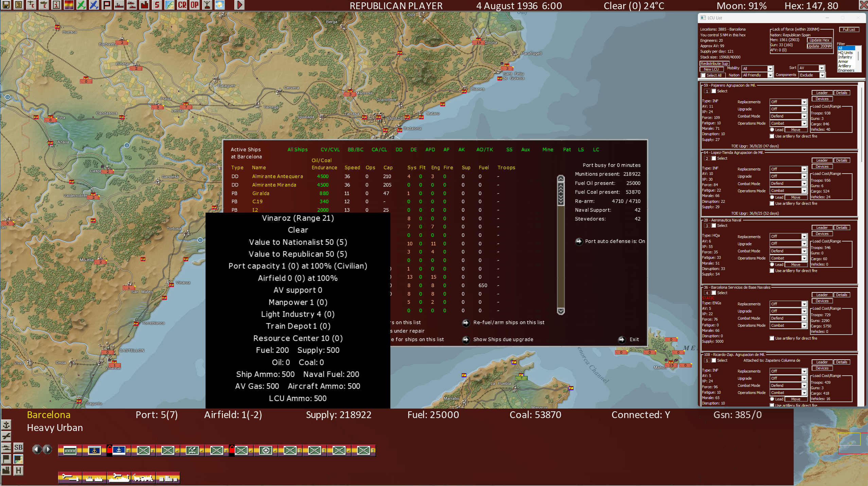Viewport: 868px width, 486px height.
Task: Click the ship list scrollbar down arrow
Action: pyautogui.click(x=561, y=311)
